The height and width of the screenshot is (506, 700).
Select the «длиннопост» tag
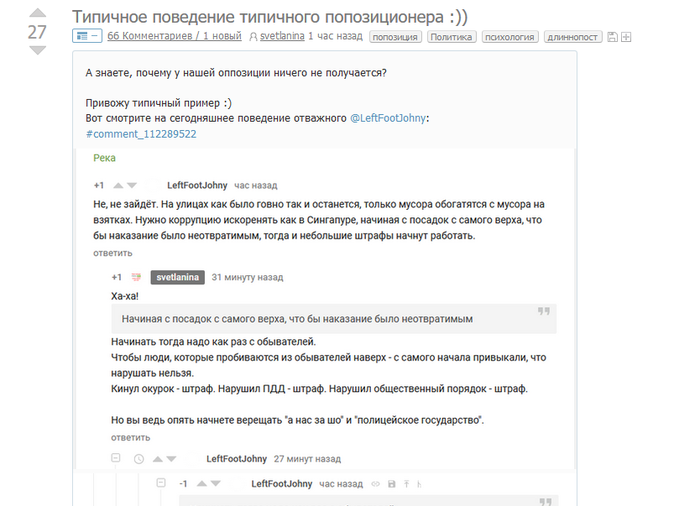tap(573, 37)
